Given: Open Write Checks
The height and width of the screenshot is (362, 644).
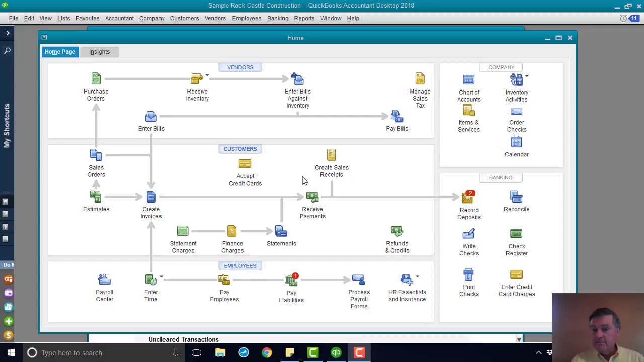Looking at the screenshot, I should [468, 234].
